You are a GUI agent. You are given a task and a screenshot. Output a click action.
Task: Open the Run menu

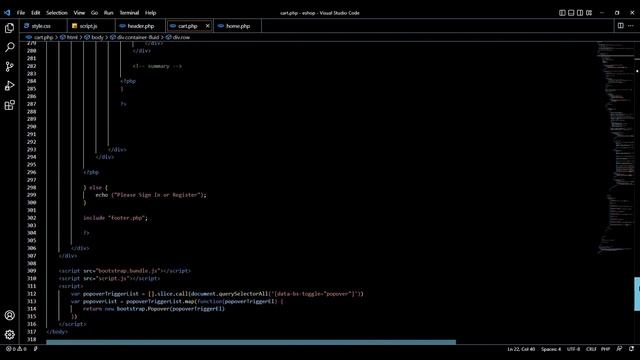pos(108,13)
